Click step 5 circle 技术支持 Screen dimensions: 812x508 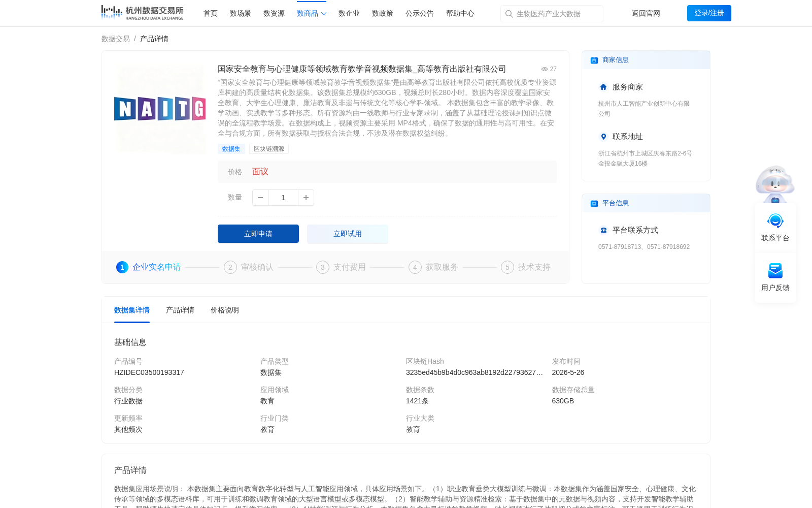point(507,267)
